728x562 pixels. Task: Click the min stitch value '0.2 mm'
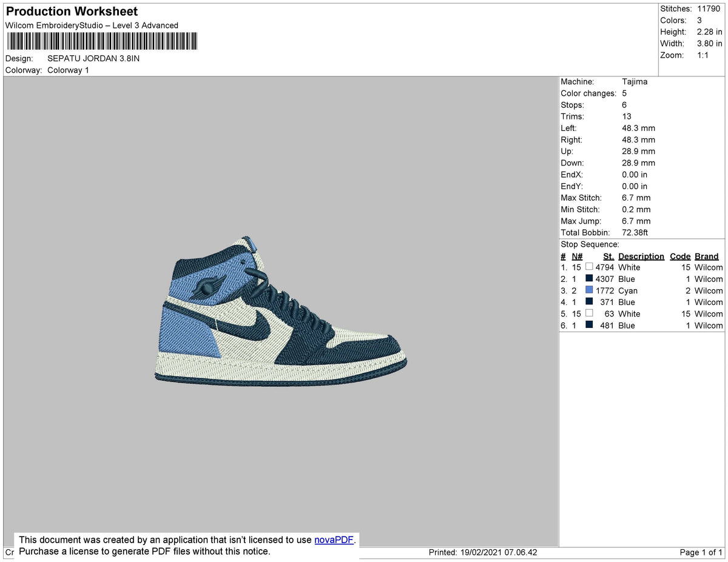pyautogui.click(x=636, y=209)
